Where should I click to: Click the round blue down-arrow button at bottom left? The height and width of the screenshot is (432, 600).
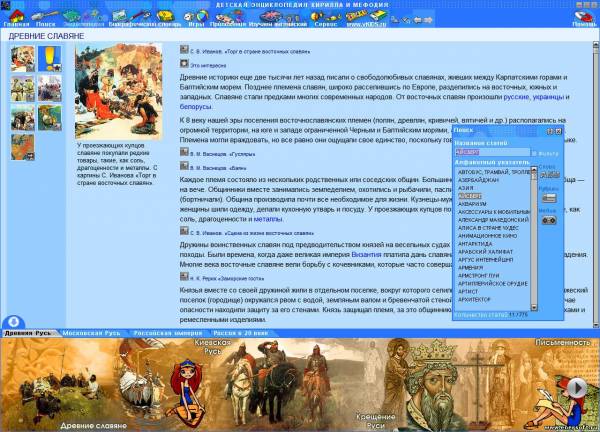(13, 321)
